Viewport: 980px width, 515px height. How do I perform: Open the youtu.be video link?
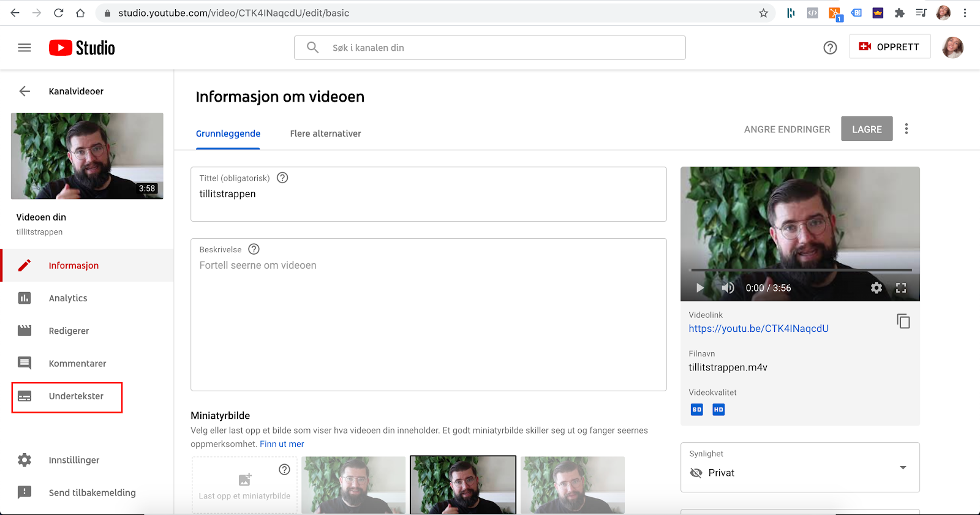[x=758, y=329]
